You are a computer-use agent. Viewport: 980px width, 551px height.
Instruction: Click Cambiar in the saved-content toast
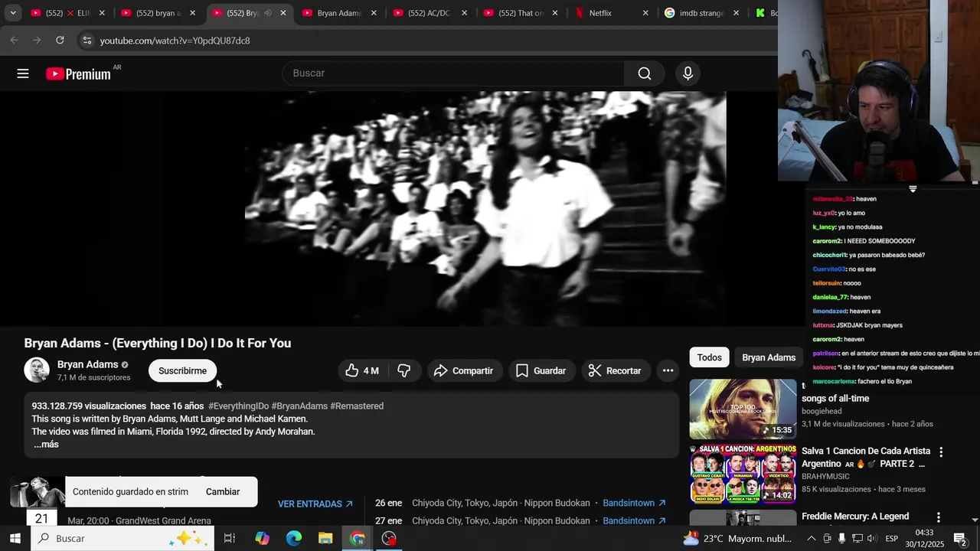tap(223, 492)
